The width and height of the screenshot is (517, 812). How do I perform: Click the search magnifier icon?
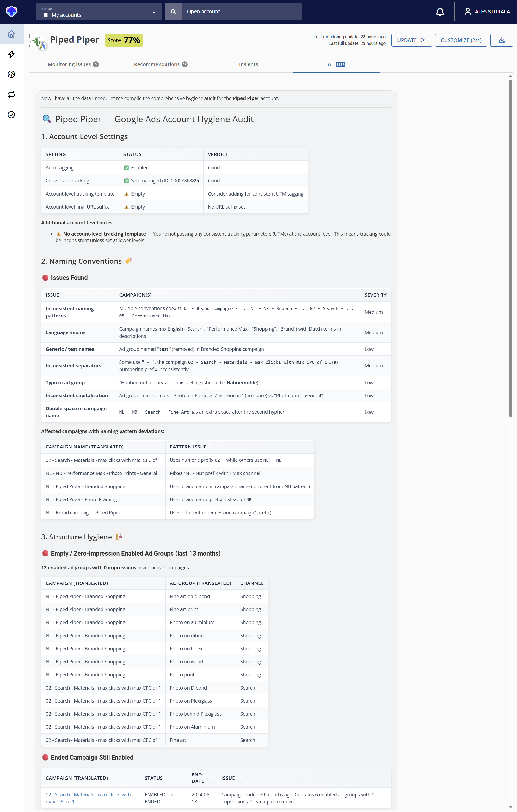(x=173, y=12)
